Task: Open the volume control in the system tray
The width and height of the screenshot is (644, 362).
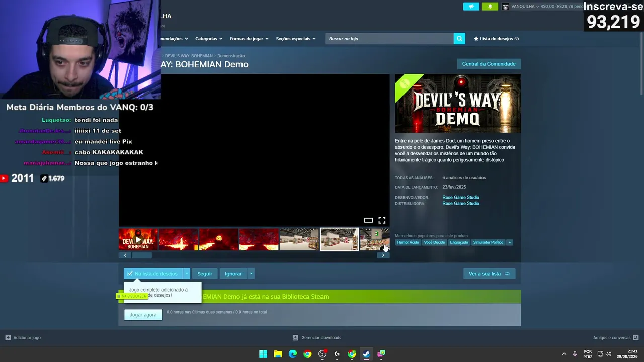Action: [x=608, y=354]
